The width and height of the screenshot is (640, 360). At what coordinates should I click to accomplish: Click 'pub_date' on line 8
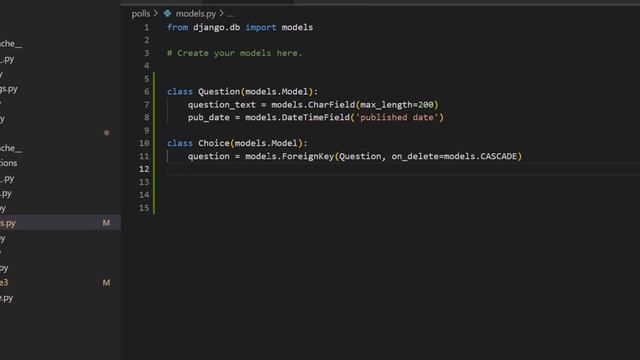coord(209,118)
